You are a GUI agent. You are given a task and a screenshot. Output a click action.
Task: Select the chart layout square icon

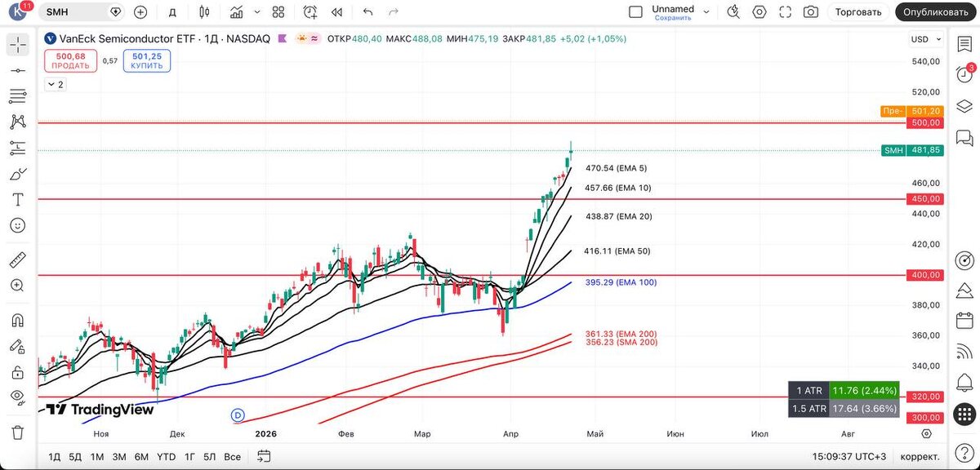(x=636, y=12)
